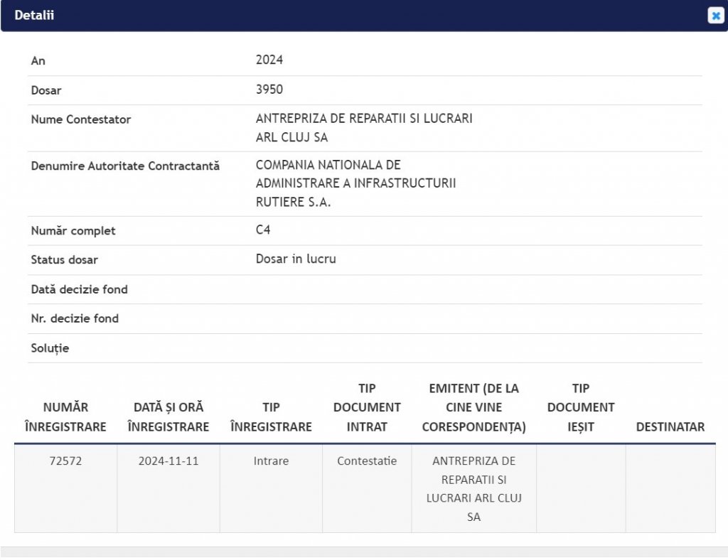The height and width of the screenshot is (560, 728).
Task: Click the 'Număr complet' label
Action: coord(73,230)
